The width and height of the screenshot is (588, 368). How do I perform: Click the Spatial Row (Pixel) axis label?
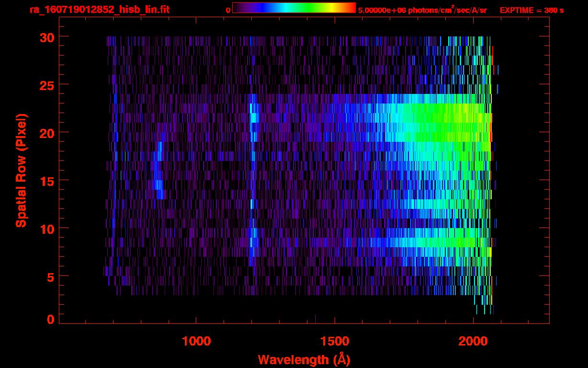tap(21, 170)
